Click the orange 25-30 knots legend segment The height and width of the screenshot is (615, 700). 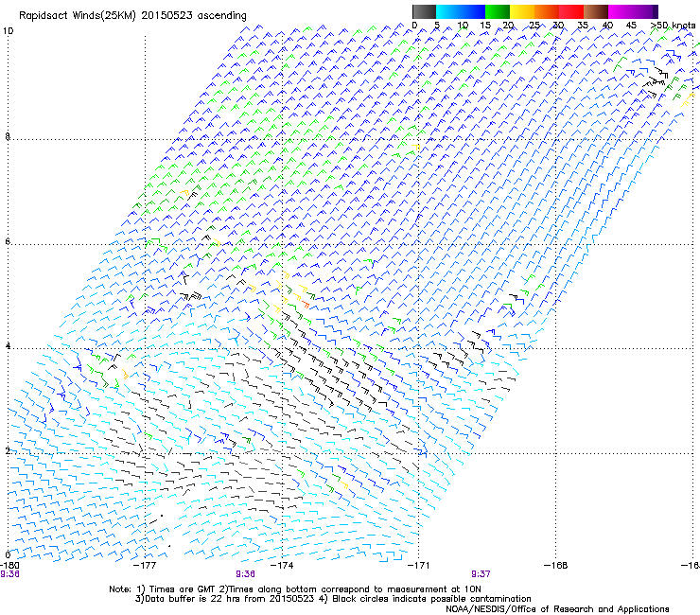pos(547,11)
